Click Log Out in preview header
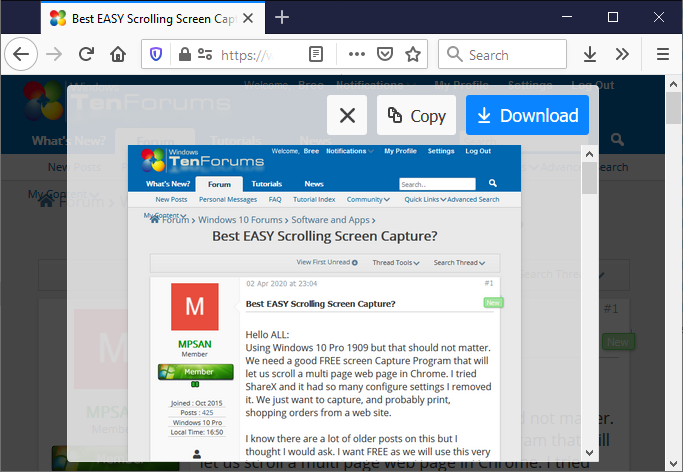This screenshot has height=472, width=683. [x=478, y=151]
